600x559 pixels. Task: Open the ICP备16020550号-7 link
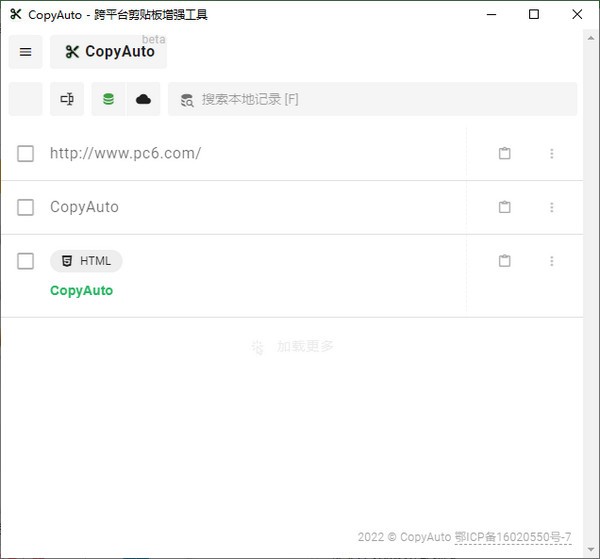pyautogui.click(x=513, y=537)
